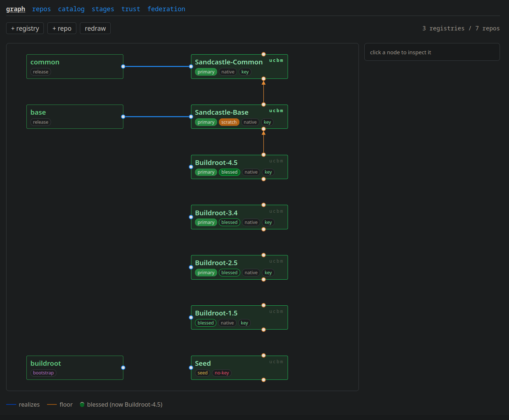509x420 pixels.
Task: Click Seed's left blue port
Action: coord(191,368)
